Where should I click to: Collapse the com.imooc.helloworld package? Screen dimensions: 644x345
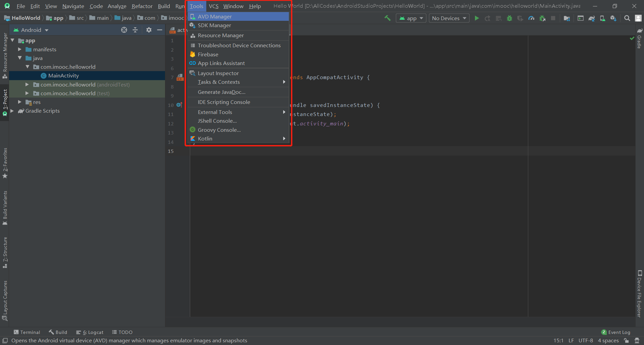[x=28, y=67]
